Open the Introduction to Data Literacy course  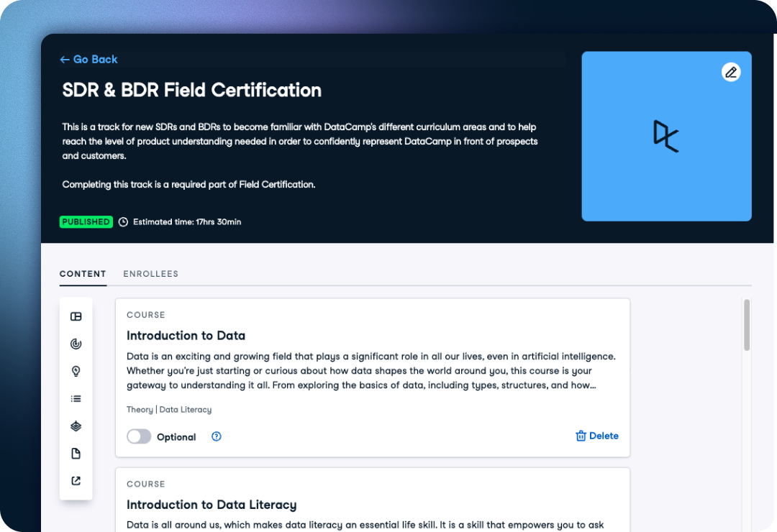point(212,505)
